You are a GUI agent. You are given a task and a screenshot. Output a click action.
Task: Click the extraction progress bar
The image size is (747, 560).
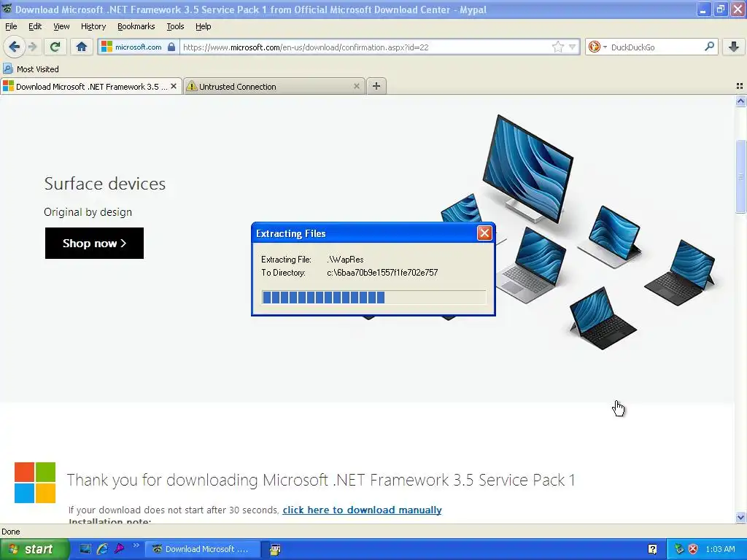click(374, 297)
